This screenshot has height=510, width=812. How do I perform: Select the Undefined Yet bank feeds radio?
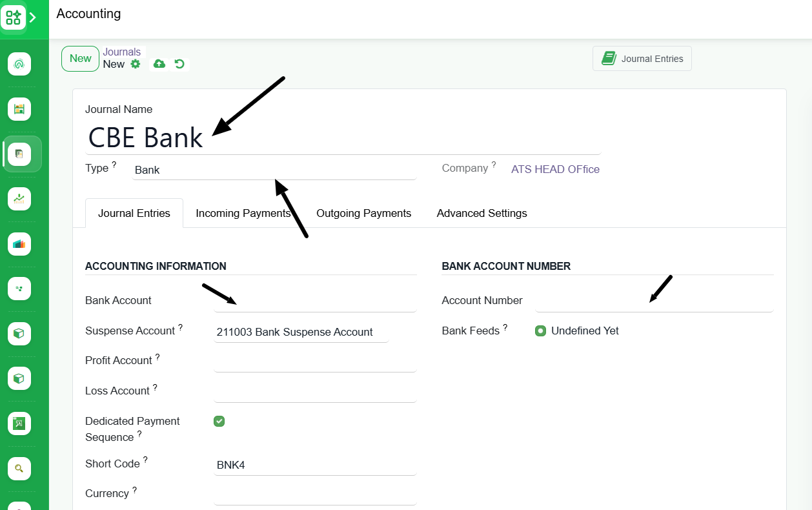coord(541,331)
